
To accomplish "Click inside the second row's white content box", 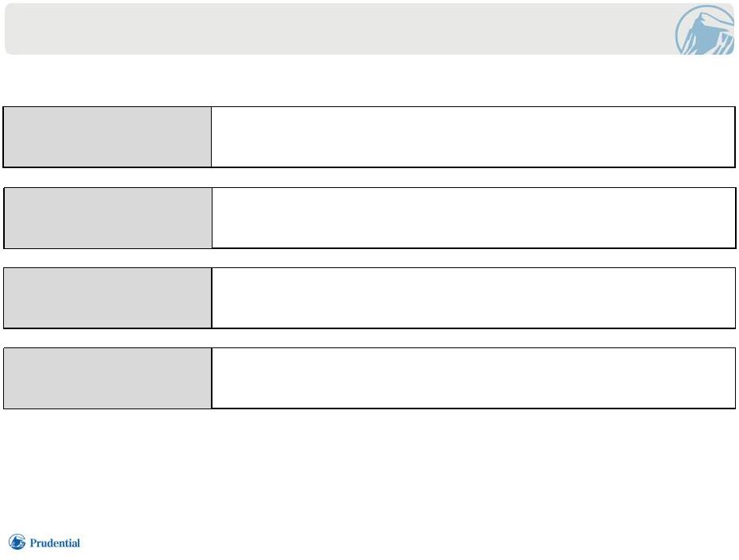I will (473, 218).
